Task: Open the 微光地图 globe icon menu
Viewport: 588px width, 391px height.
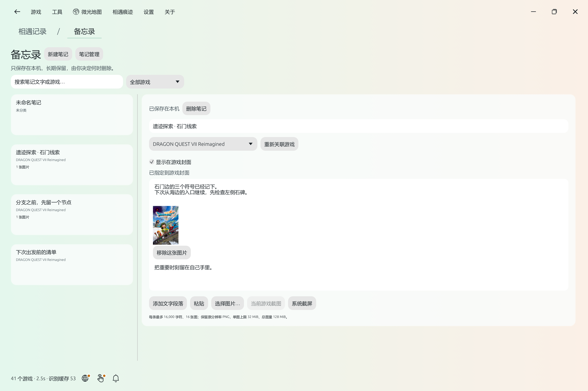Action: [x=87, y=12]
